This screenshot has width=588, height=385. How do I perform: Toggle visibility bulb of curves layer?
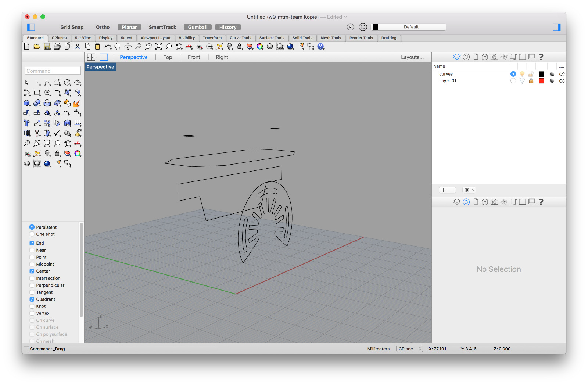pyautogui.click(x=522, y=74)
